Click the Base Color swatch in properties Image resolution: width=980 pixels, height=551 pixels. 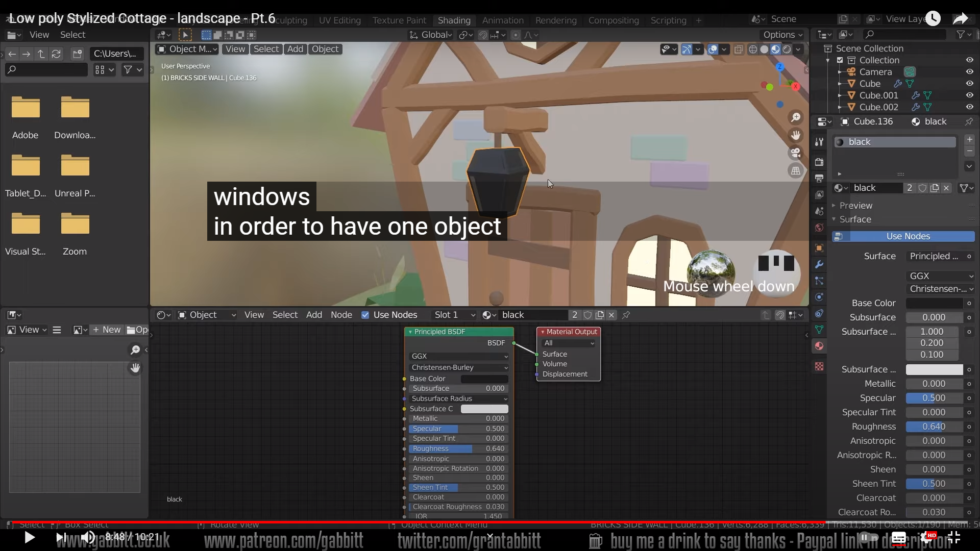(934, 304)
